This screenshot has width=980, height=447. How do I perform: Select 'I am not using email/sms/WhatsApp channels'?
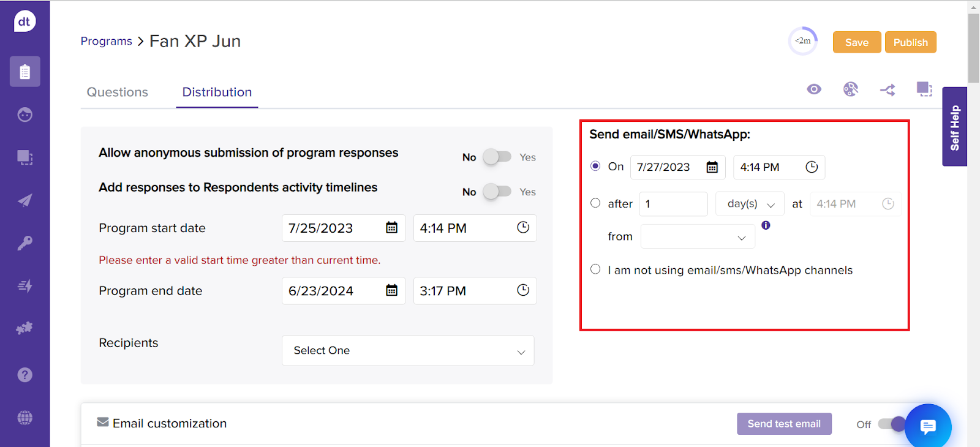point(595,269)
